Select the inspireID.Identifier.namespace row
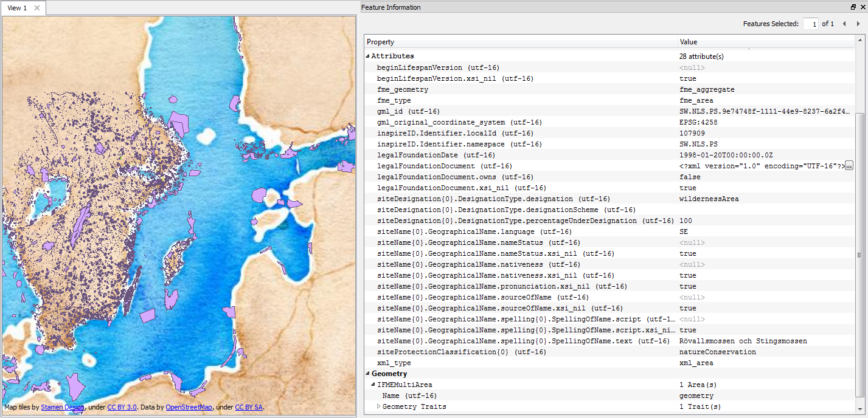The width and height of the screenshot is (868, 418). coord(609,144)
